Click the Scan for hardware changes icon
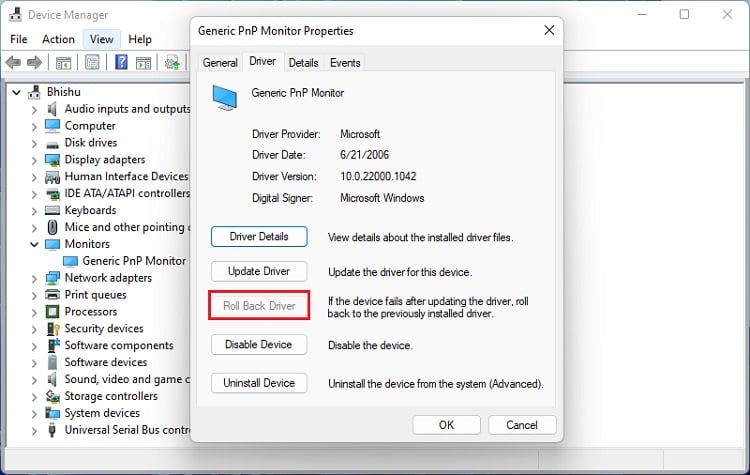The image size is (750, 475). (172, 63)
